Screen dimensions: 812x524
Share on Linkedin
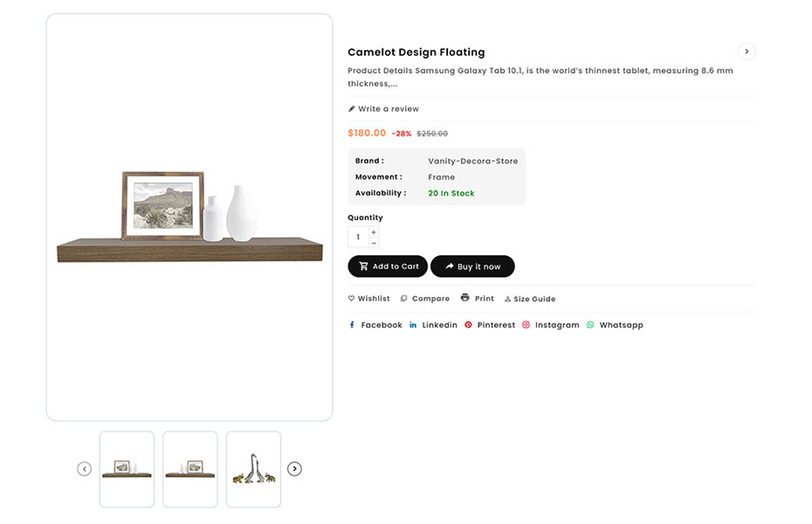point(433,325)
